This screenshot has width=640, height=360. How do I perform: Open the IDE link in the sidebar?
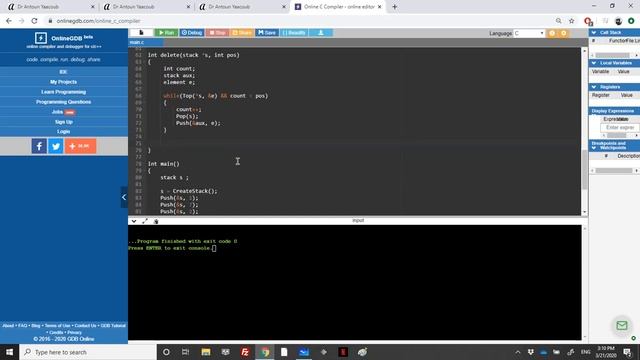(x=63, y=72)
